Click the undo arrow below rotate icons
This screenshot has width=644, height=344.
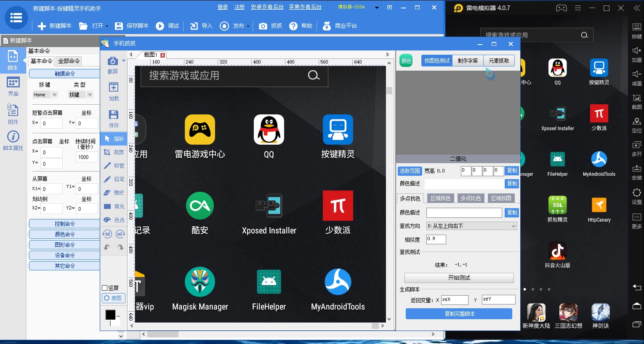tap(107, 248)
